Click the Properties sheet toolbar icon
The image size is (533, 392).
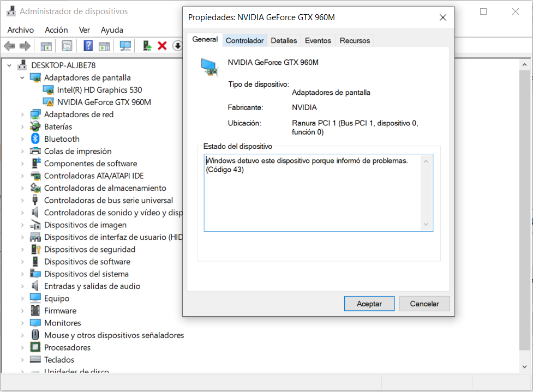67,45
